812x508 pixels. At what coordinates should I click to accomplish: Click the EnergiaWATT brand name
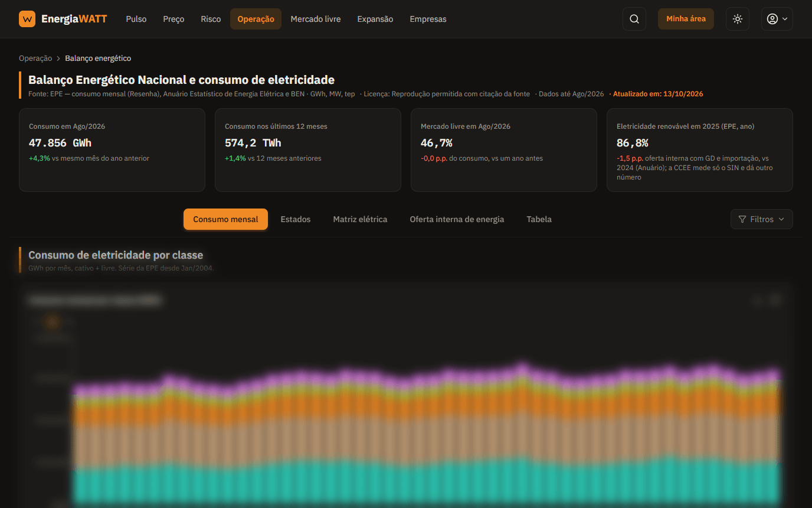click(x=74, y=19)
